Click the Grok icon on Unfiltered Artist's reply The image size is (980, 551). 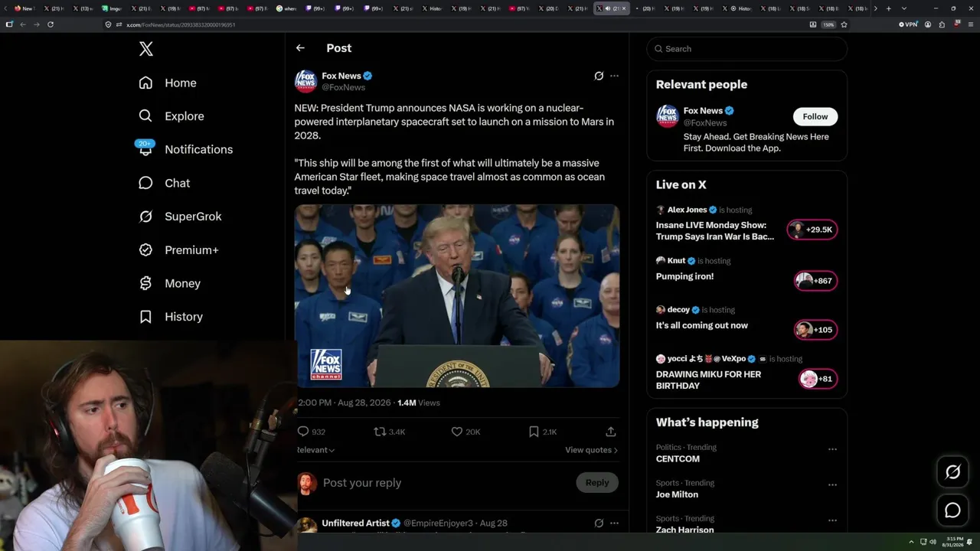coord(599,523)
